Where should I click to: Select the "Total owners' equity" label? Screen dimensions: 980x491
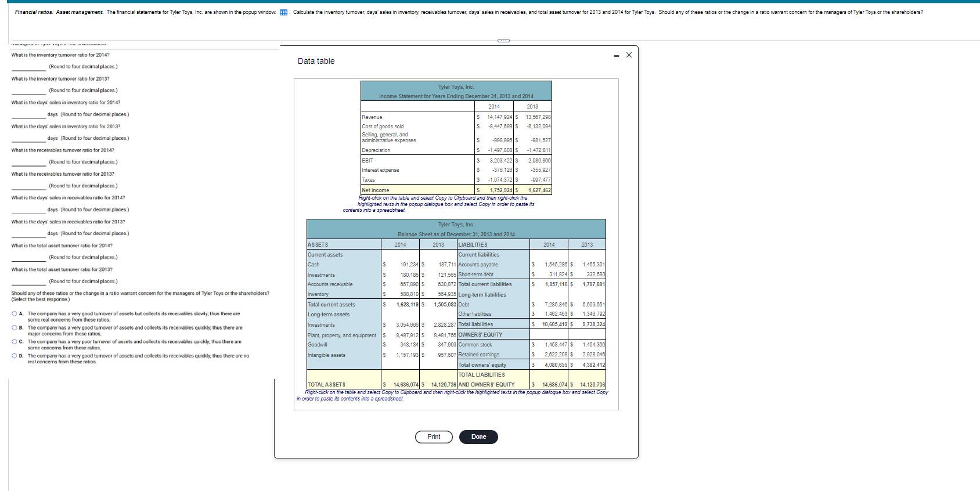(x=482, y=365)
